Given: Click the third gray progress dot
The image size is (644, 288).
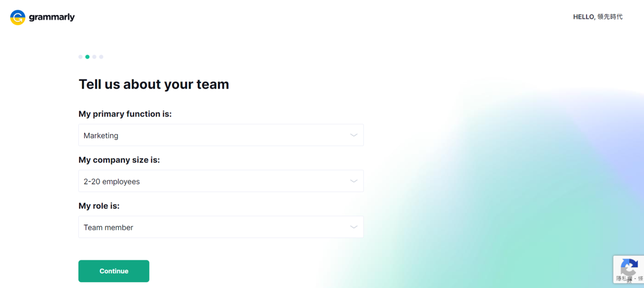Looking at the screenshot, I should [x=94, y=57].
